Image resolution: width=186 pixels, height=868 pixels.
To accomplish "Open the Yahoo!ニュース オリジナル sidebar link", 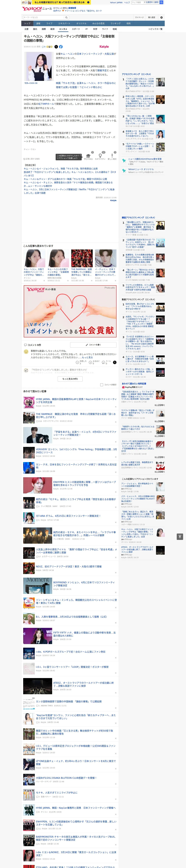I will pyautogui.click(x=141, y=170).
